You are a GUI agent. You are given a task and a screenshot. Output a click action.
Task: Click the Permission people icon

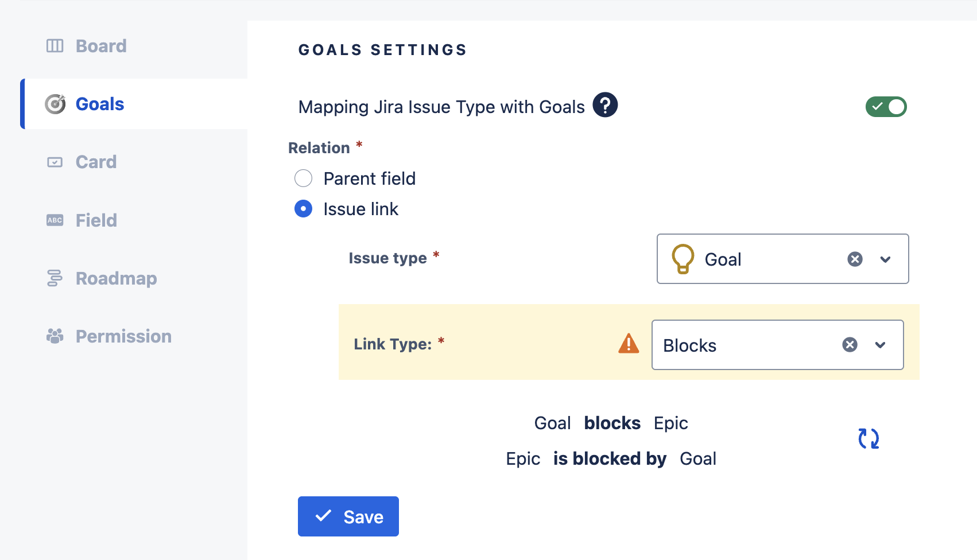(x=55, y=336)
